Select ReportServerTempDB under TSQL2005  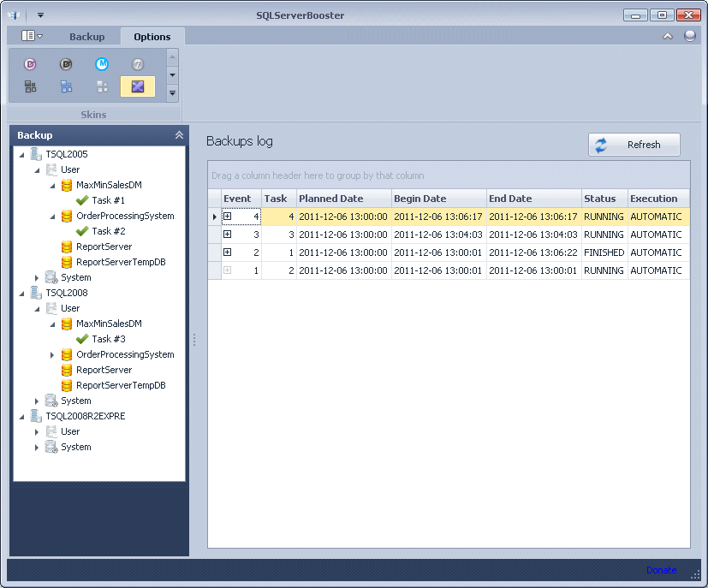click(x=121, y=262)
